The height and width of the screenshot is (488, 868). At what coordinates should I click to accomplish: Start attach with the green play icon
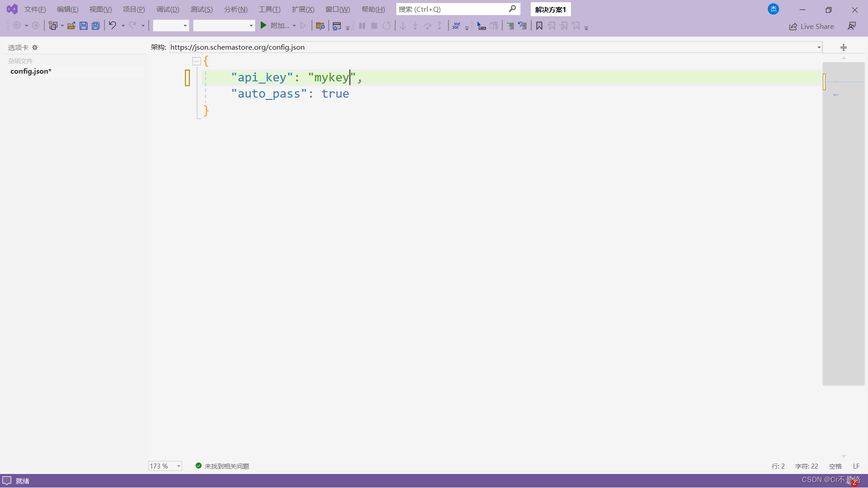[264, 26]
